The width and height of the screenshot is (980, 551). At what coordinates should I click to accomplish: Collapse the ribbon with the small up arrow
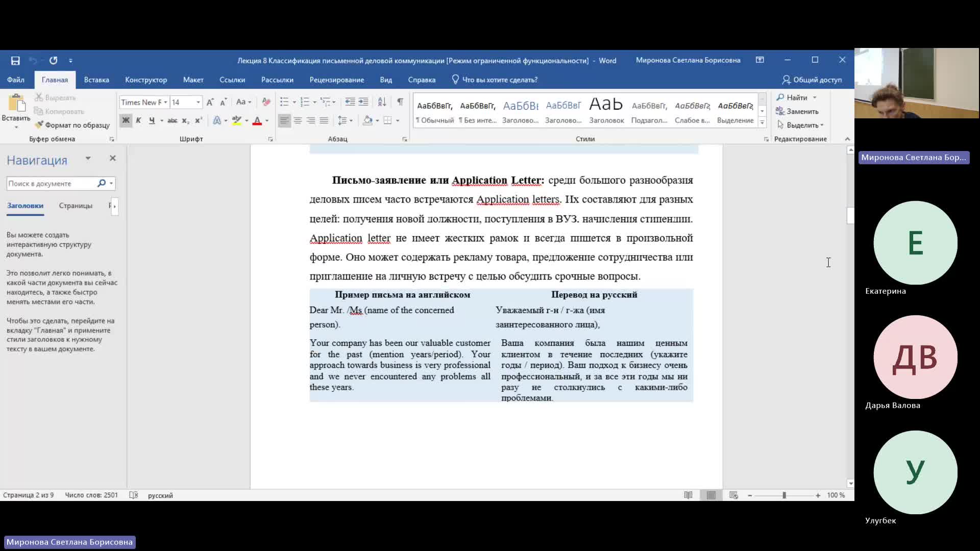[847, 139]
